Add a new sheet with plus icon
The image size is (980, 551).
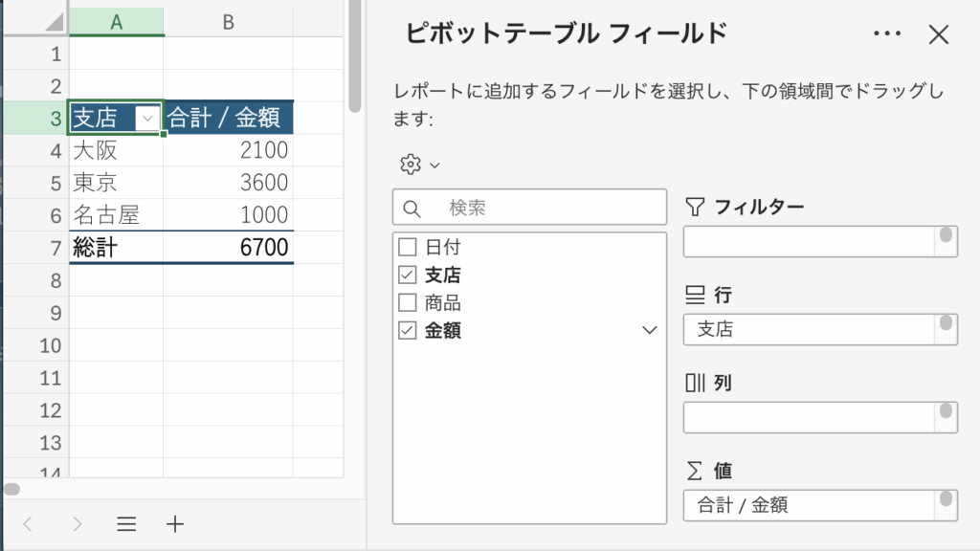[175, 523]
